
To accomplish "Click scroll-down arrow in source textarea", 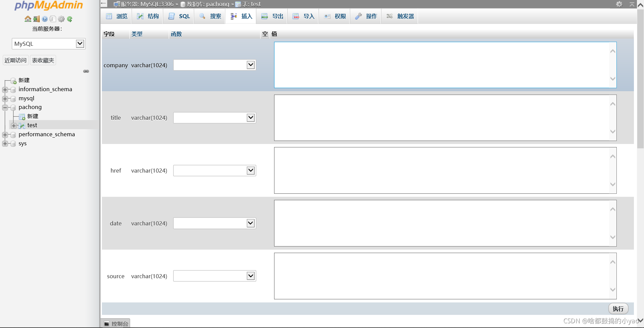I will coord(613,290).
